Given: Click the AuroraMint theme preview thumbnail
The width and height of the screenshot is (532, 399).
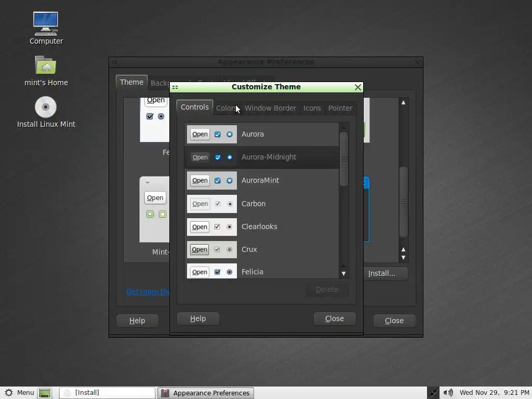Looking at the screenshot, I should pos(212,180).
